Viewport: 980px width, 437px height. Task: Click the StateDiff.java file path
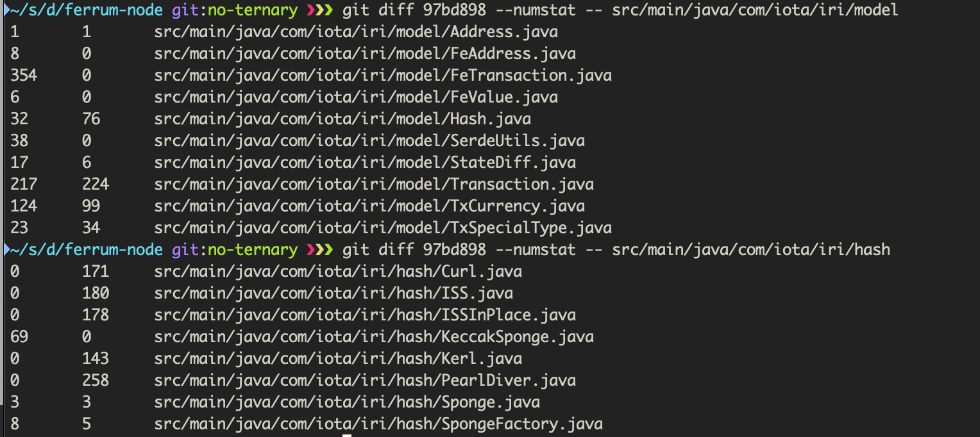click(x=365, y=163)
